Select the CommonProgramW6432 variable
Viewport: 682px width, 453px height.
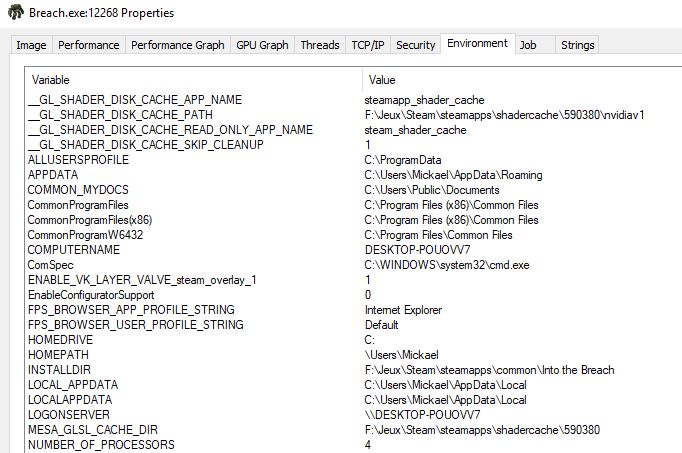point(85,235)
